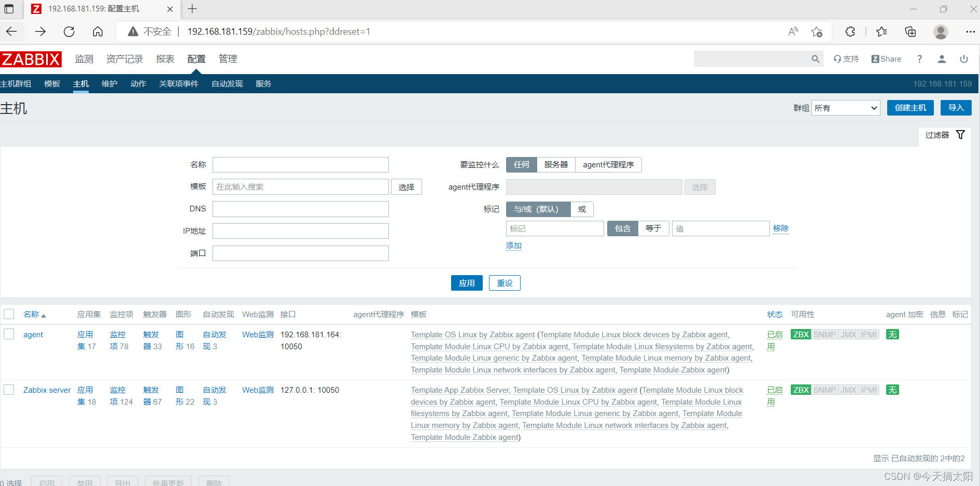Select 与/或 (默认) tag mode

(538, 209)
